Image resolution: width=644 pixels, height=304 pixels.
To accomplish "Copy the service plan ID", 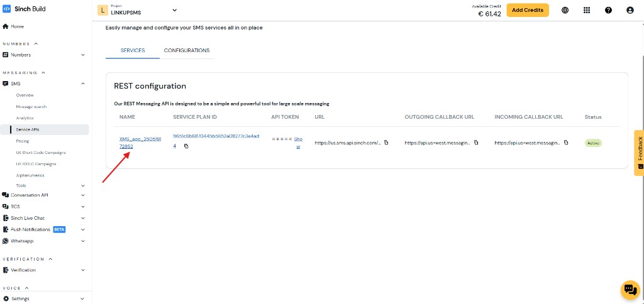I will [186, 146].
